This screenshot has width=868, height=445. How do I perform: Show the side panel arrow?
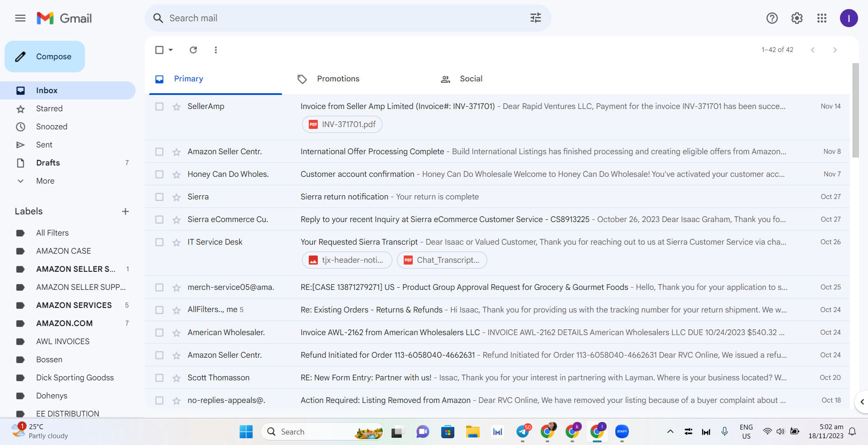(862, 402)
